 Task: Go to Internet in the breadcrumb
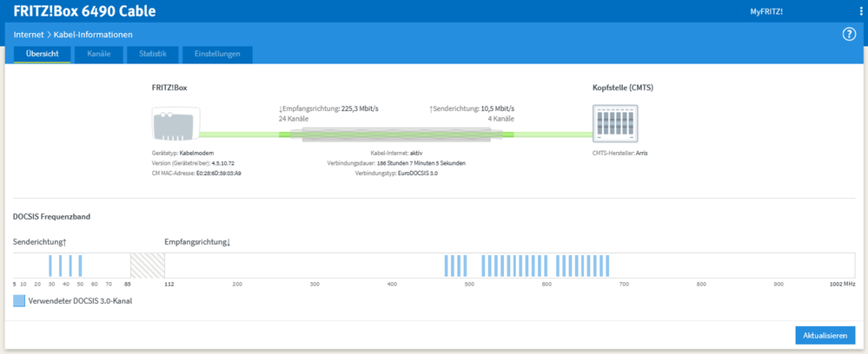tap(29, 35)
